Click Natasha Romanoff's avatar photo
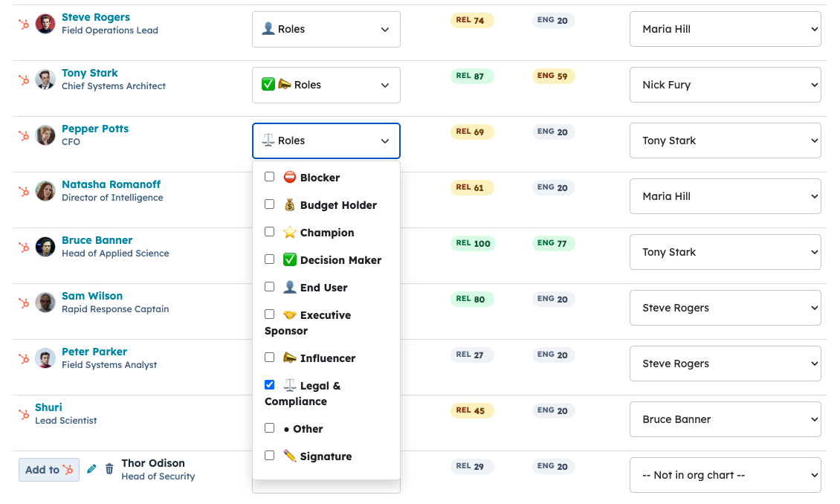 pos(45,191)
